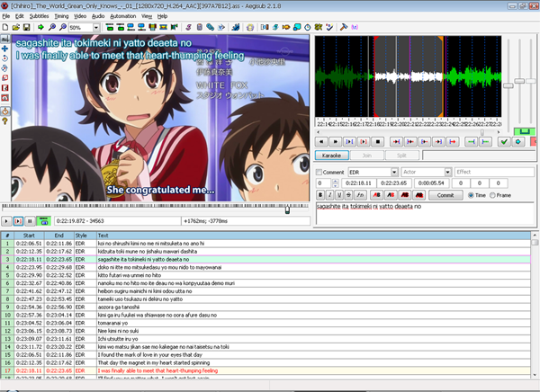This screenshot has width=540, height=392.
Task: Click the Commit button
Action: pyautogui.click(x=445, y=195)
